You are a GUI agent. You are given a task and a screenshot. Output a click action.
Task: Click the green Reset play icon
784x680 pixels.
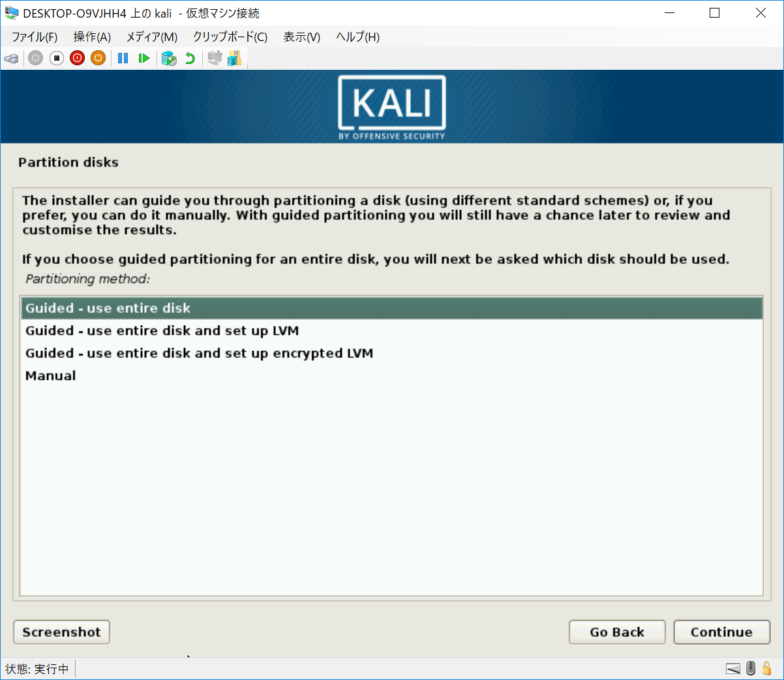point(144,59)
